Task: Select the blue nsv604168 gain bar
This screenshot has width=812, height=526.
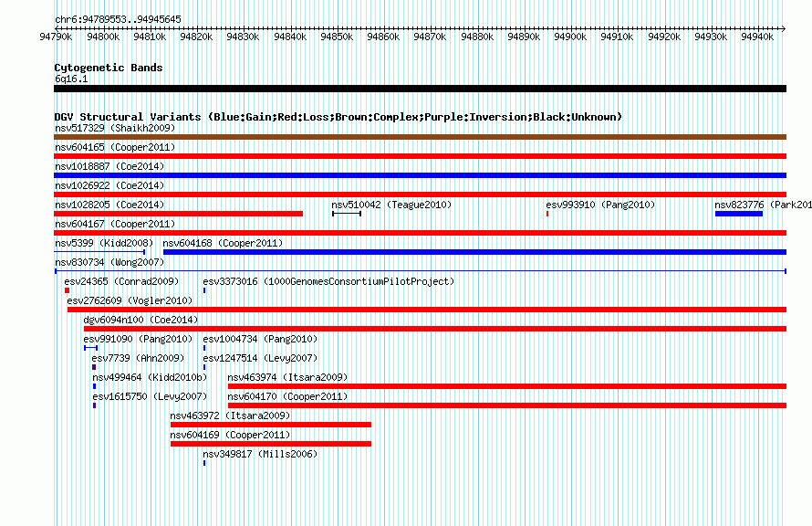Action: [474, 252]
